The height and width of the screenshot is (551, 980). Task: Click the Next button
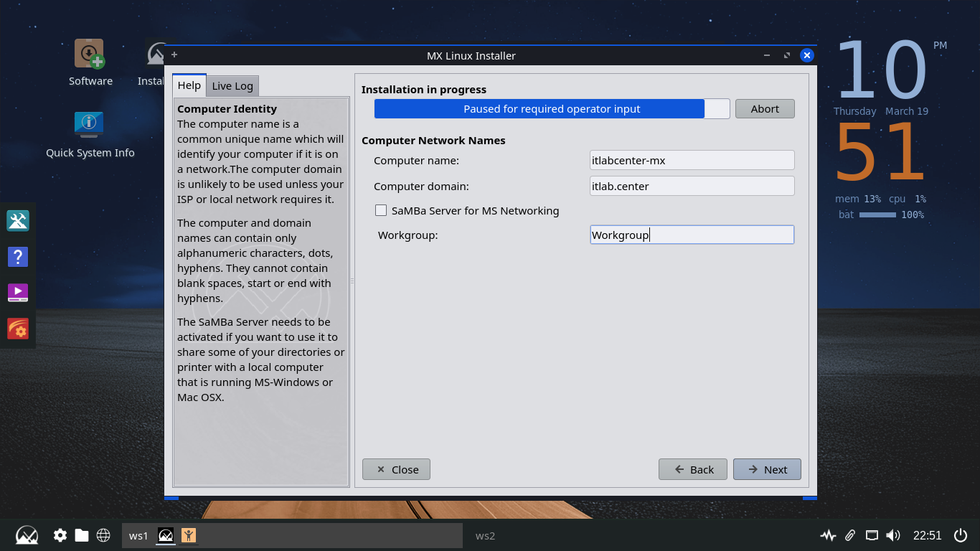[767, 469]
